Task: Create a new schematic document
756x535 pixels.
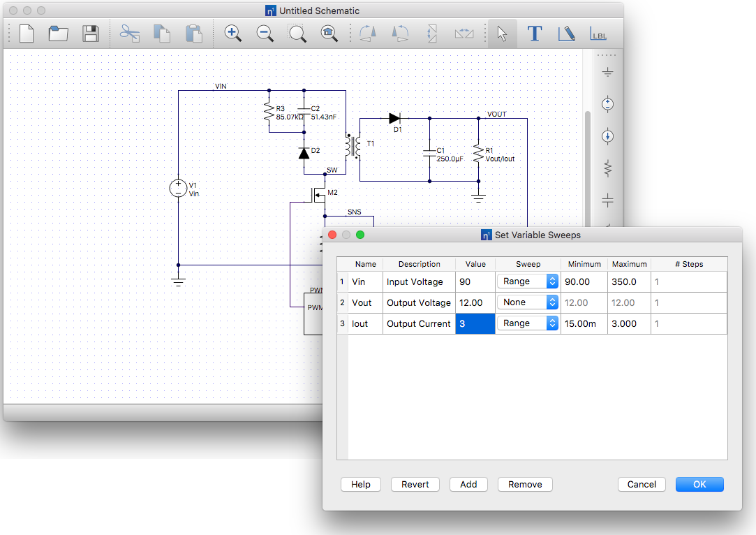Action: coord(27,34)
